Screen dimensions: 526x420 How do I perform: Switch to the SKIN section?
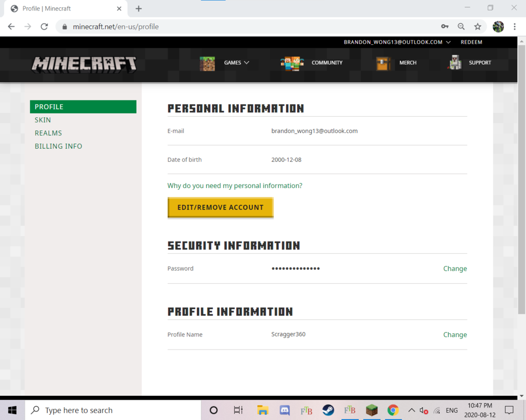pos(43,120)
